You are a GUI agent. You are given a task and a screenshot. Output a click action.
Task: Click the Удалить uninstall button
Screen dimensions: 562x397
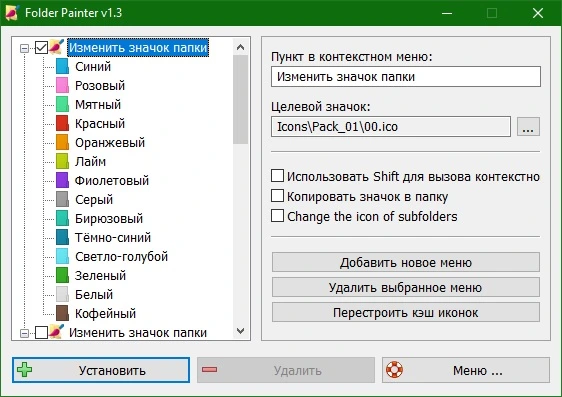point(286,370)
